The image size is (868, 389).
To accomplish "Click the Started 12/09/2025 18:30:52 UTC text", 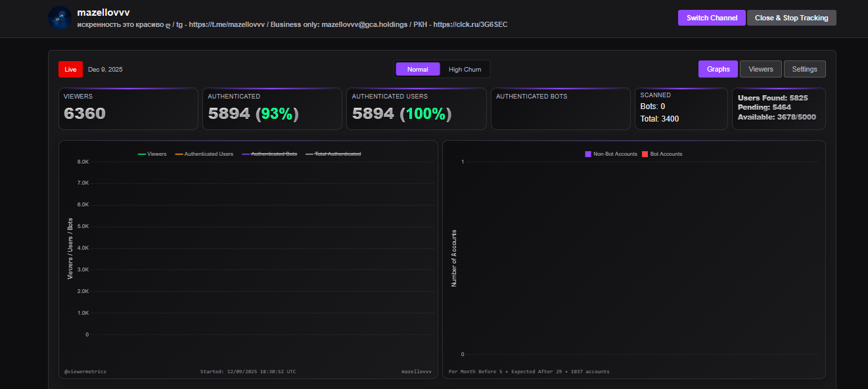I will coord(248,371).
